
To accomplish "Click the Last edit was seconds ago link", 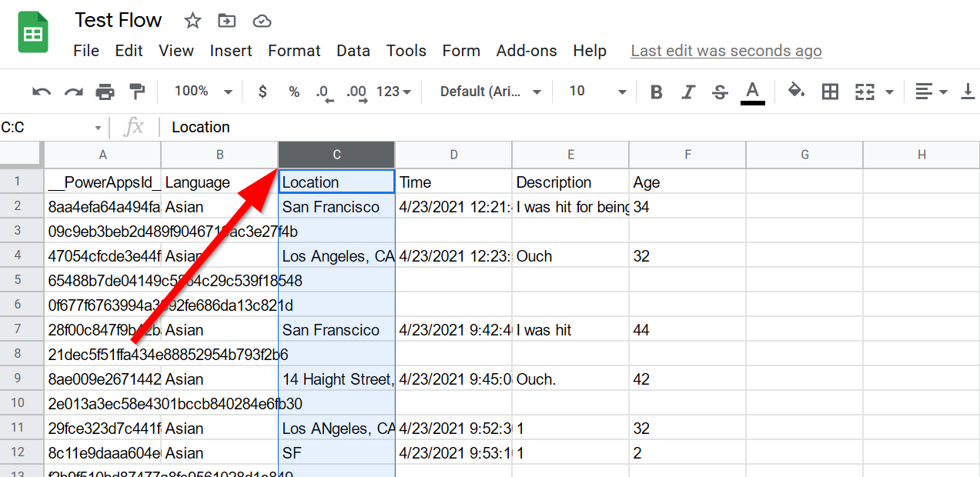I will tap(726, 51).
